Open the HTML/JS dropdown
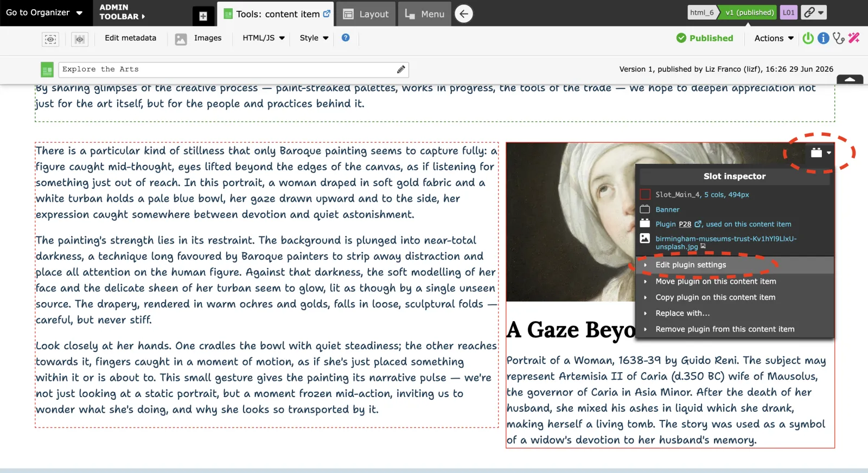The image size is (868, 473). pos(263,38)
